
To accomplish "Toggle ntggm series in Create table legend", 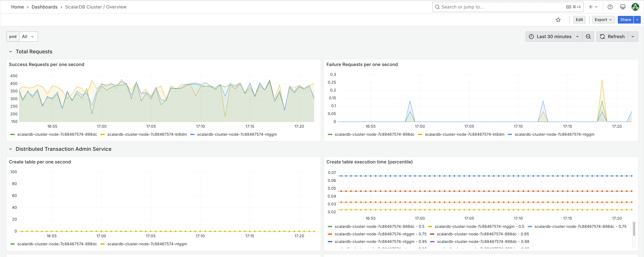I will [147, 244].
